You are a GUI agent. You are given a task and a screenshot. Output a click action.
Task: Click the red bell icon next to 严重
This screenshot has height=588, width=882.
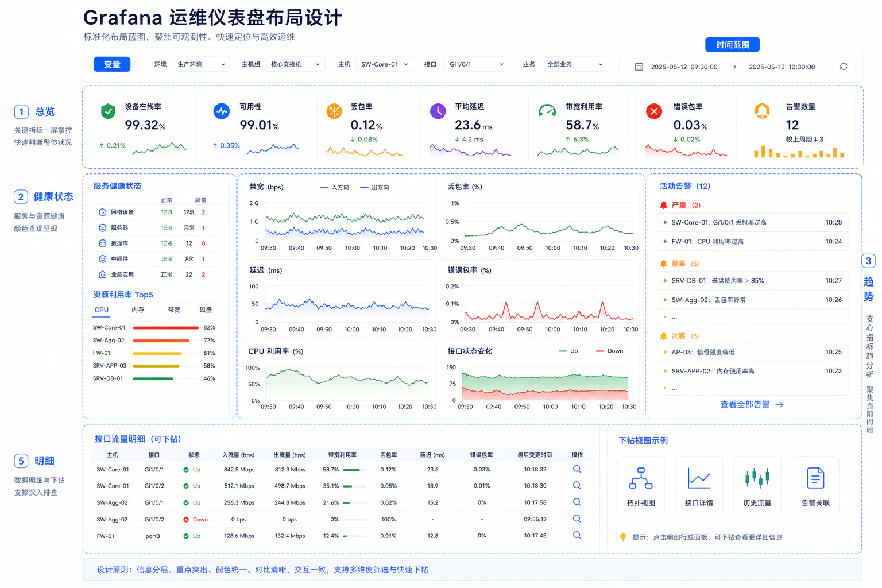click(664, 205)
